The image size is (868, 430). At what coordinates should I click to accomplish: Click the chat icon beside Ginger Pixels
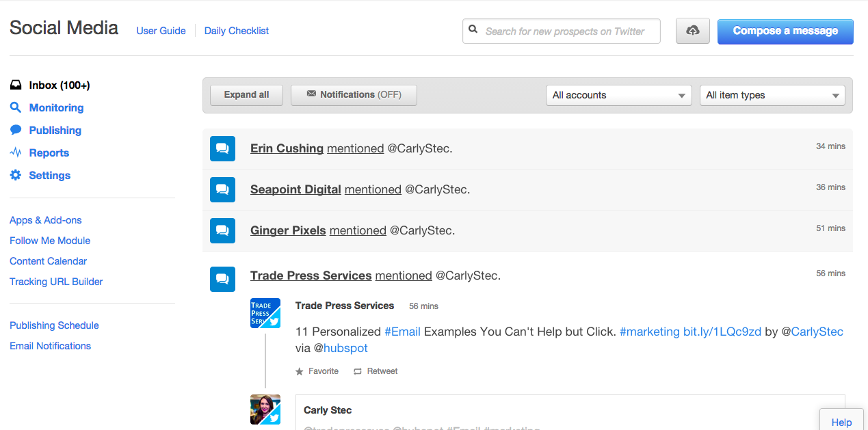(222, 230)
